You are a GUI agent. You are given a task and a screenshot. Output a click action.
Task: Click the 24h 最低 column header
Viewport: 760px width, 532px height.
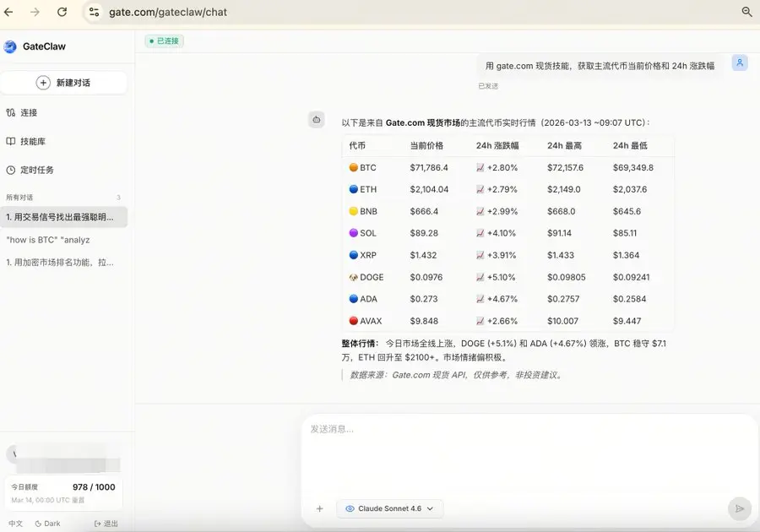coord(630,145)
